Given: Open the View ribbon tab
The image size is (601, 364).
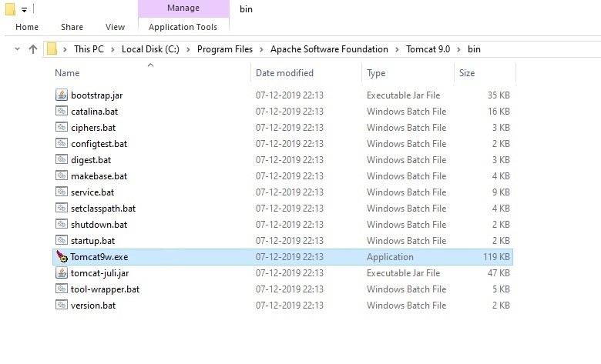Looking at the screenshot, I should [x=115, y=27].
